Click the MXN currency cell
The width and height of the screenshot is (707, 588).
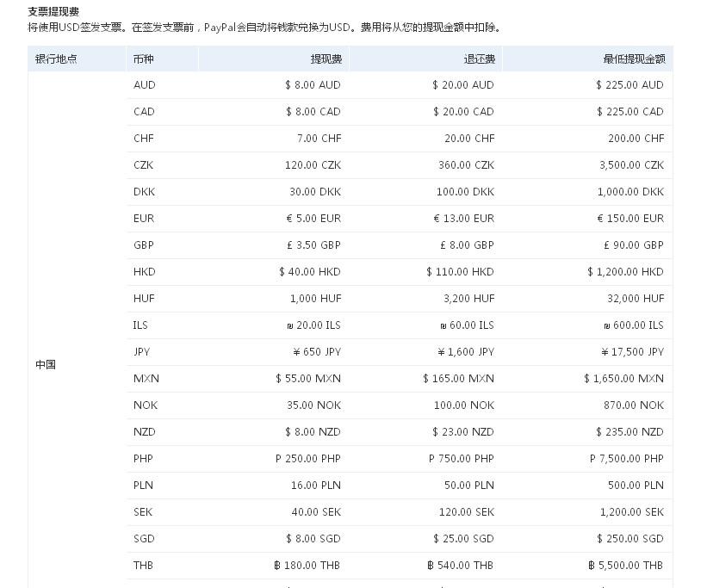tap(146, 378)
